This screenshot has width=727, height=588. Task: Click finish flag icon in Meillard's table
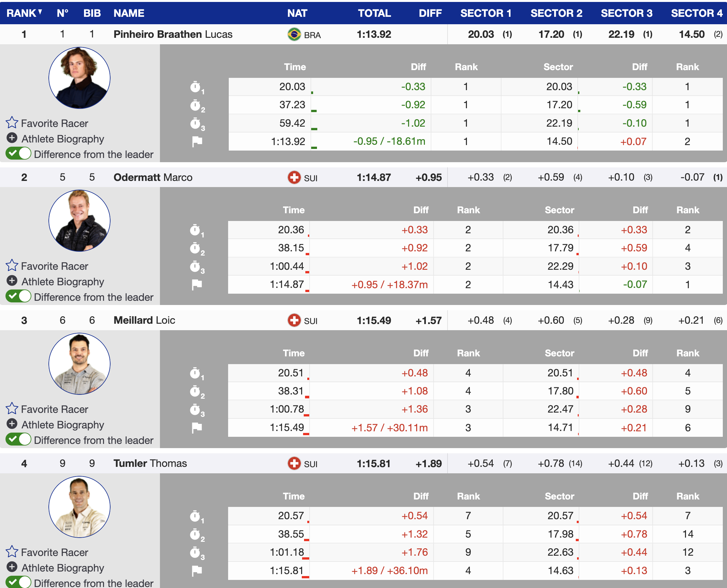pos(197,428)
